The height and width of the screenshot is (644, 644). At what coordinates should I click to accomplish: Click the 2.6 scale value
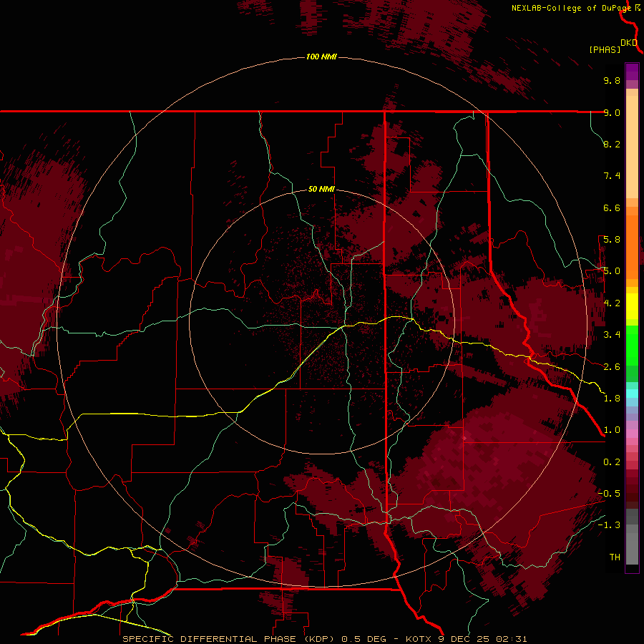pos(612,367)
